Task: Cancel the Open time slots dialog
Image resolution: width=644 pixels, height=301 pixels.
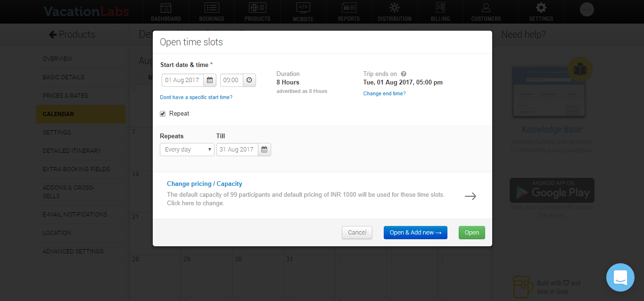Action: click(x=357, y=233)
